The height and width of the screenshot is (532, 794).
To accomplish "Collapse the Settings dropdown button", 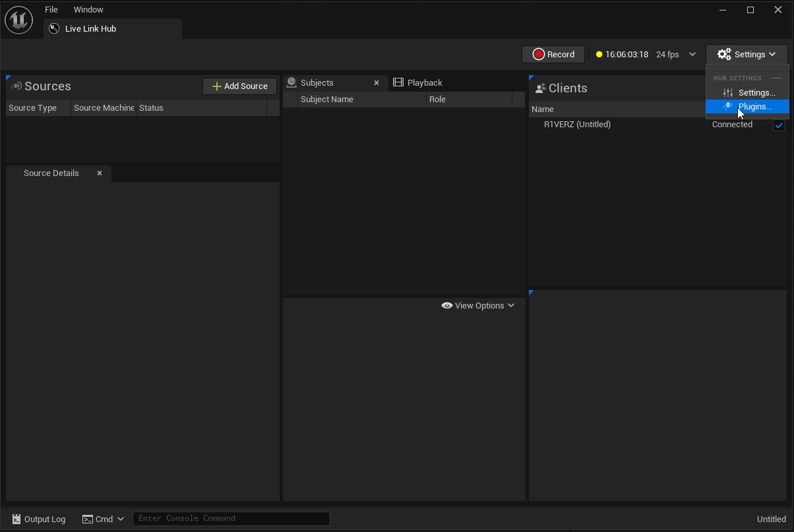I will pyautogui.click(x=747, y=54).
